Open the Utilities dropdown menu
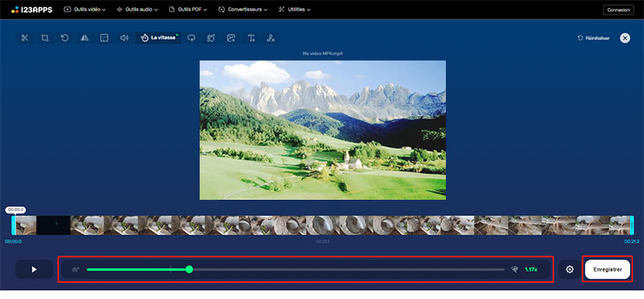Viewport: 644px width, 299px height. (x=295, y=10)
